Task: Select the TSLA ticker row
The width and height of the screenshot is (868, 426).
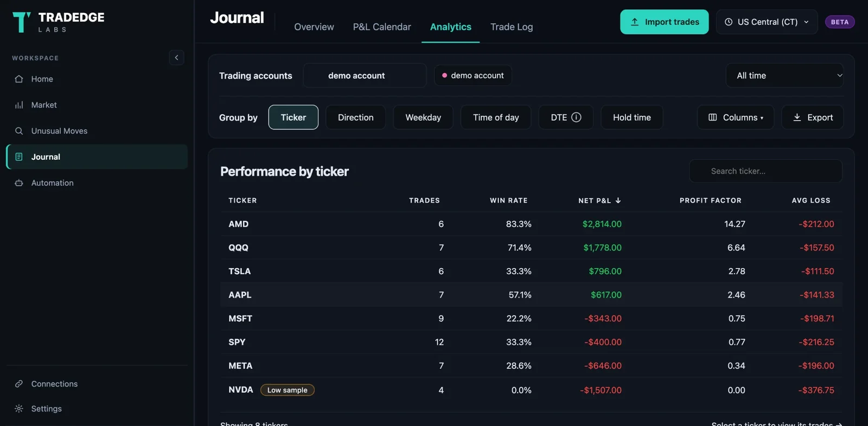Action: pos(532,271)
